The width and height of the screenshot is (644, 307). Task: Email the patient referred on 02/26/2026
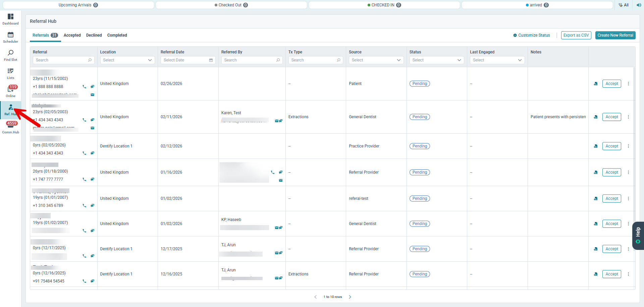point(92,95)
